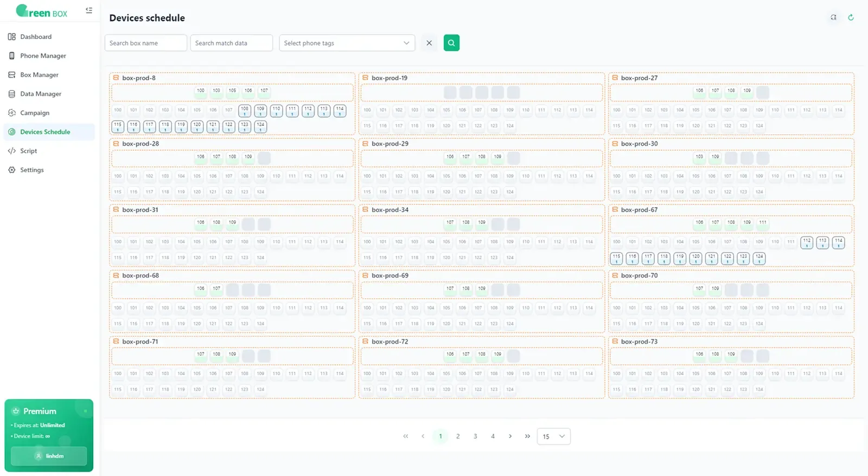Screen dimensions: 868x476
Task: Run search with green magnifier button
Action: (451, 43)
